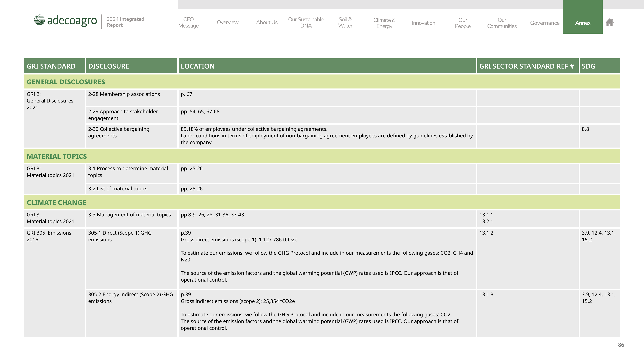644x362 pixels.
Task: Open the About Us section
Action: [x=267, y=23]
